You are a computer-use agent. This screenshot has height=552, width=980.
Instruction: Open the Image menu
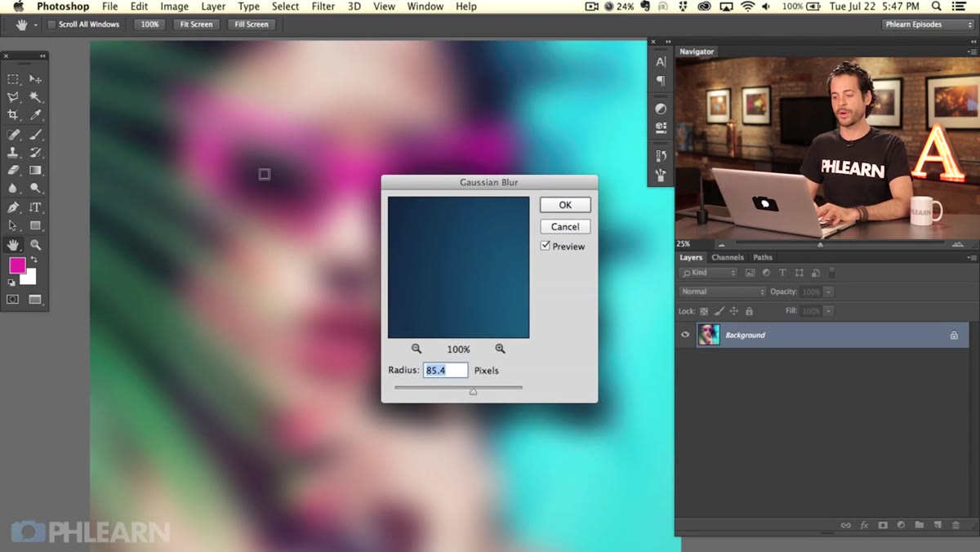174,7
